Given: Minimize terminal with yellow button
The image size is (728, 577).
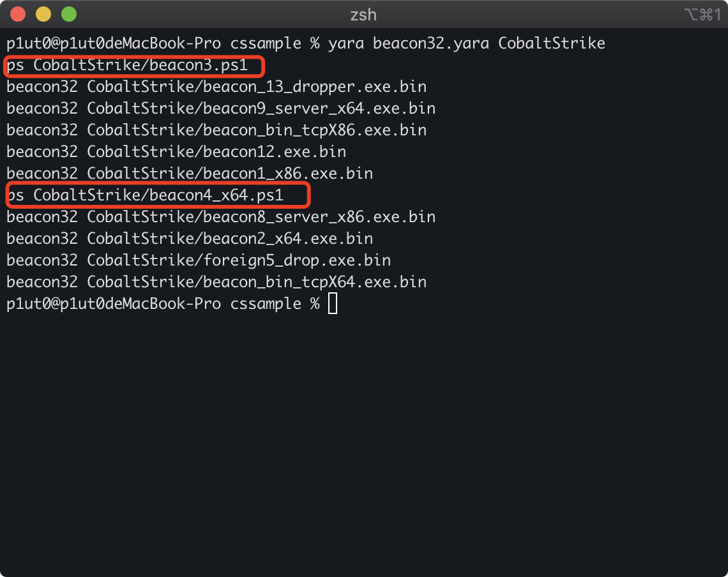Looking at the screenshot, I should (x=43, y=15).
